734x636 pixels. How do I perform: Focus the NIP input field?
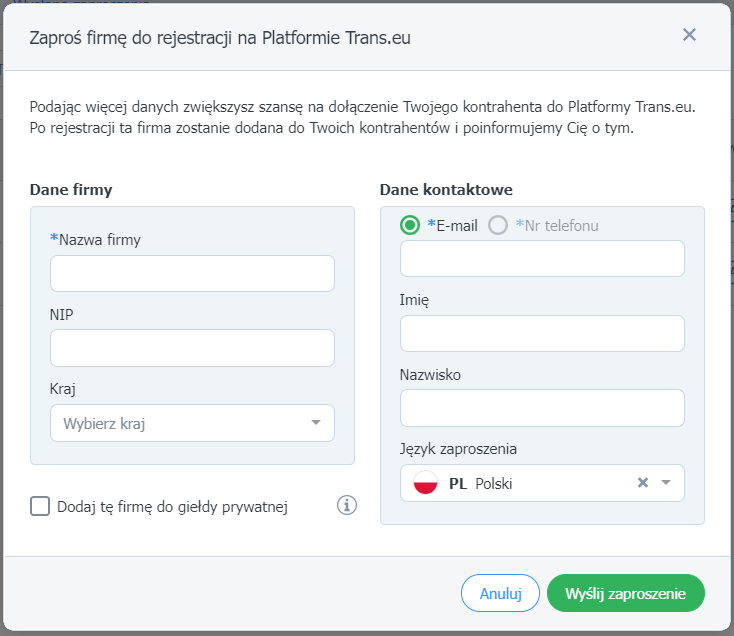[192, 348]
